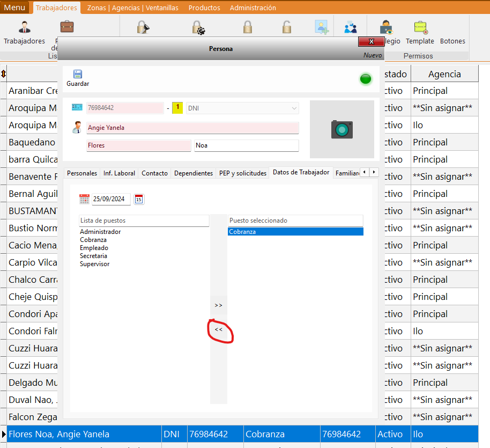
Task: Open the date picker calendar button
Action: [139, 199]
